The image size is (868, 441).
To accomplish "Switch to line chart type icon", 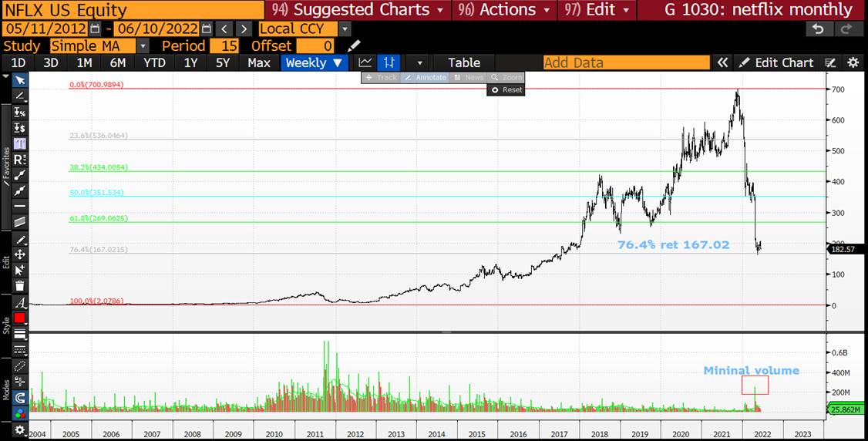I will tap(365, 62).
